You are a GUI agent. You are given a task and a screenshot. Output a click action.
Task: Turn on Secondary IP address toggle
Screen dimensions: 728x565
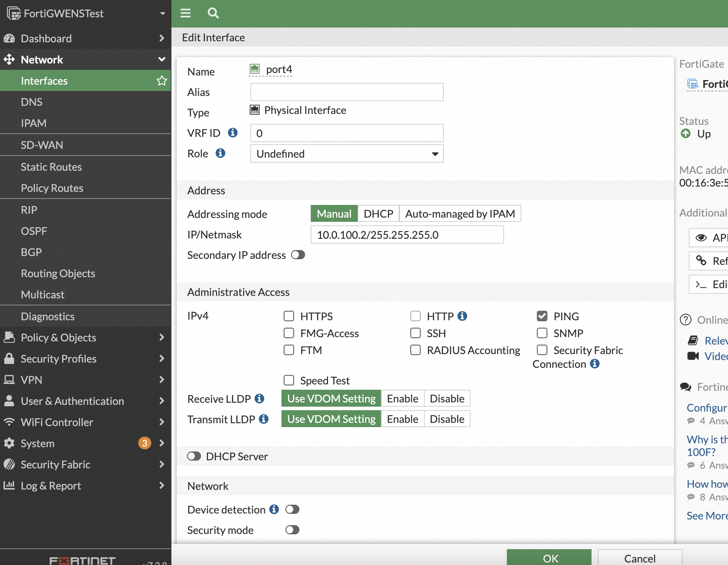tap(298, 255)
